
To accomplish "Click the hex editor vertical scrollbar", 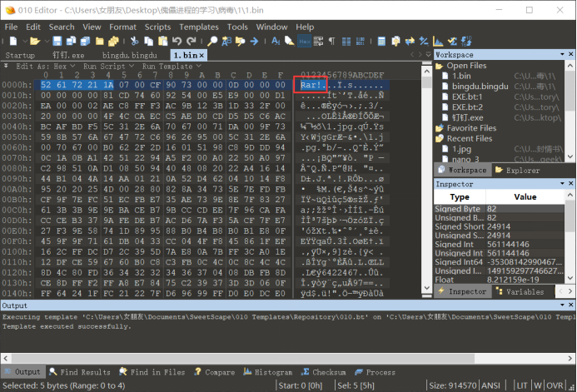I will 426,179.
